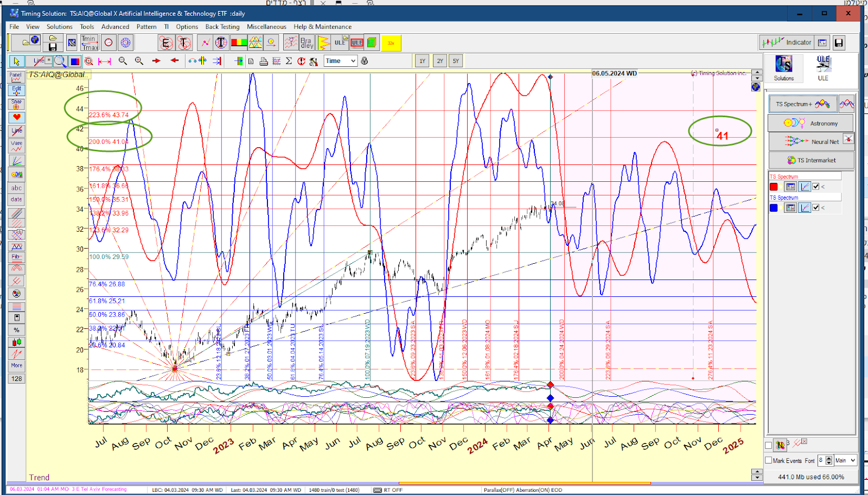The width and height of the screenshot is (868, 495).
Task: Click the Bradley model icon
Action: 306,43
